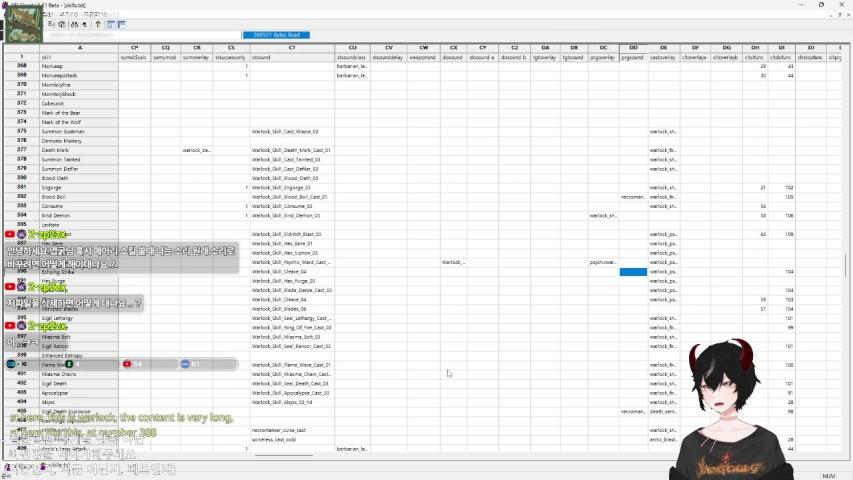Viewport: 853px width, 480px height.
Task: Click the 'Warlock_Skill_Flame_Wave_Cast_01' cell
Action: (292, 365)
